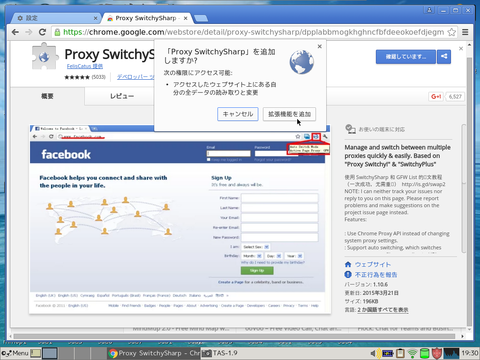Click the キャンセル button

coord(238,114)
